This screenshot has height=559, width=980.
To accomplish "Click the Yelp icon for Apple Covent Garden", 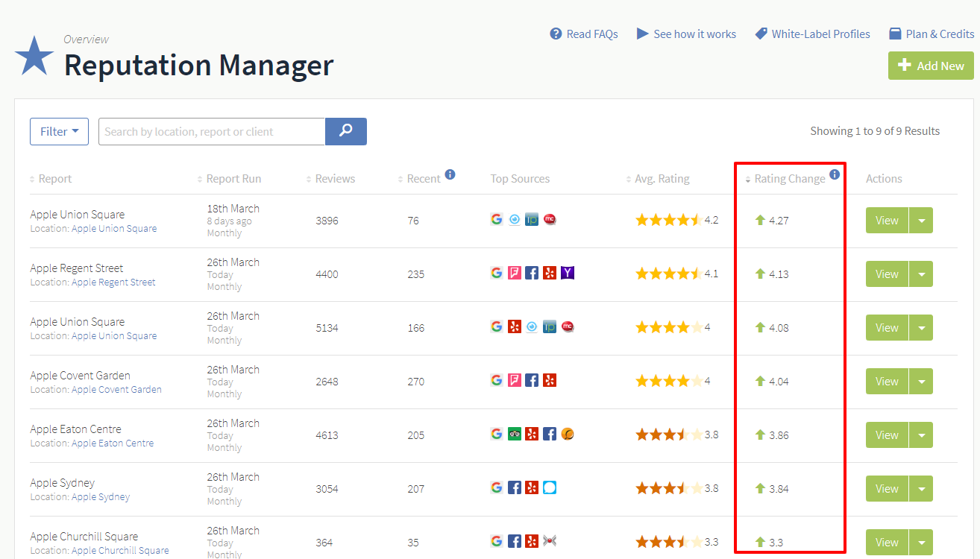I will [550, 380].
